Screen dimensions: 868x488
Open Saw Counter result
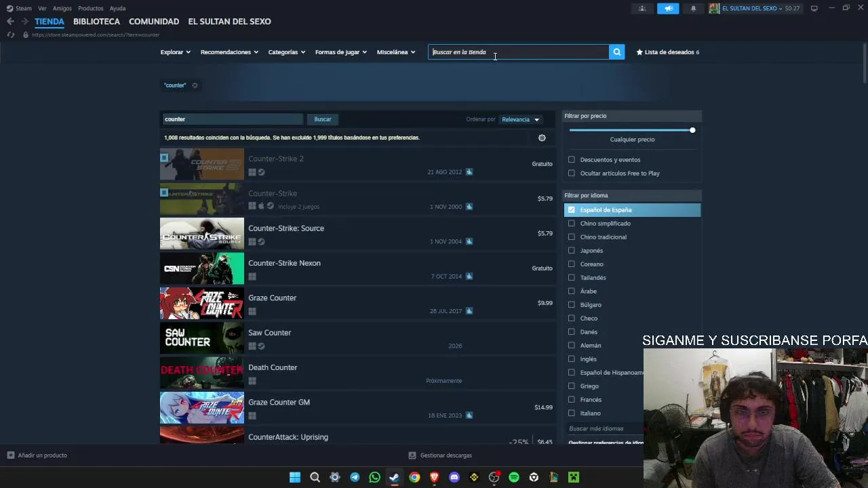pos(357,338)
